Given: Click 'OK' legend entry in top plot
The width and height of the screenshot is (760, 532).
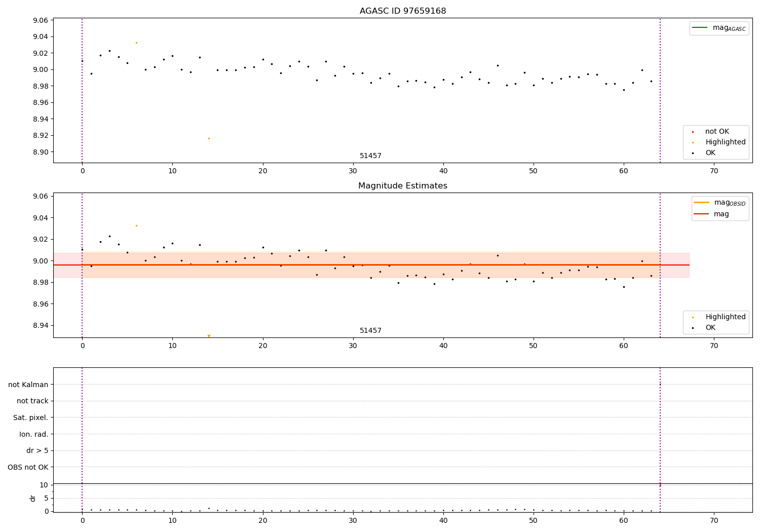Looking at the screenshot, I should point(704,153).
